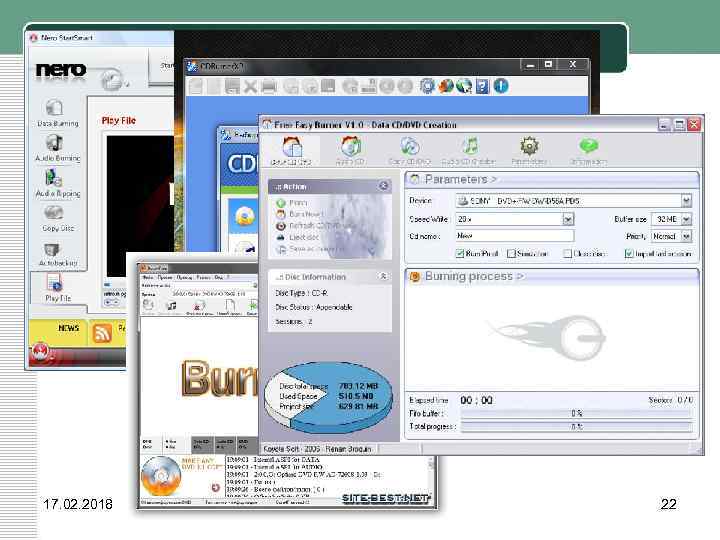The height and width of the screenshot is (540, 720).
Task: Click the blue info icon in CDBurnerXP
Action: coord(501,86)
